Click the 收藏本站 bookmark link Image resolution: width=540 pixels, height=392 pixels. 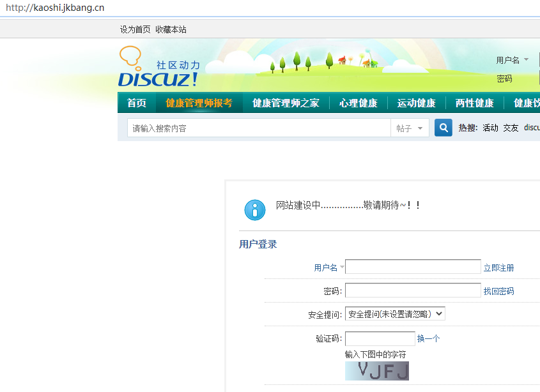pyautogui.click(x=171, y=29)
